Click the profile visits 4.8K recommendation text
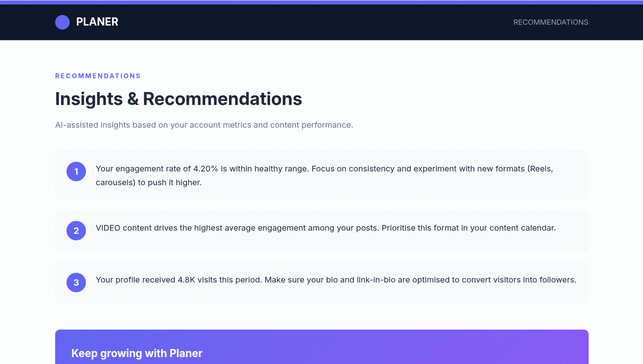643x364 pixels. coord(336,280)
